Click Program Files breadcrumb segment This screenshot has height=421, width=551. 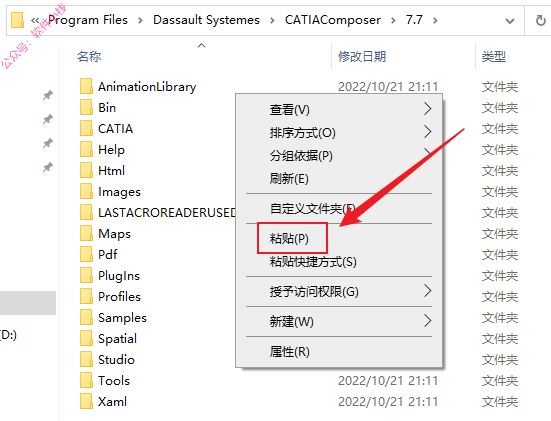(88, 20)
